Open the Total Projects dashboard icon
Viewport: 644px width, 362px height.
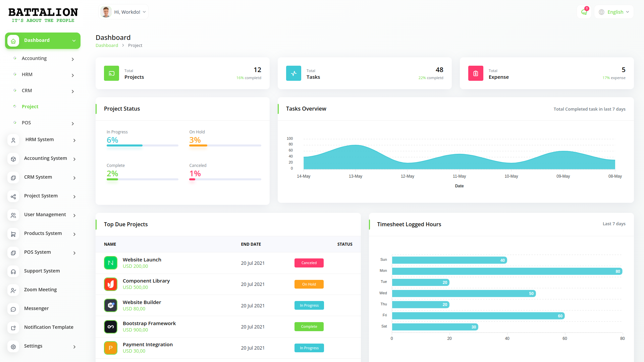coord(111,73)
